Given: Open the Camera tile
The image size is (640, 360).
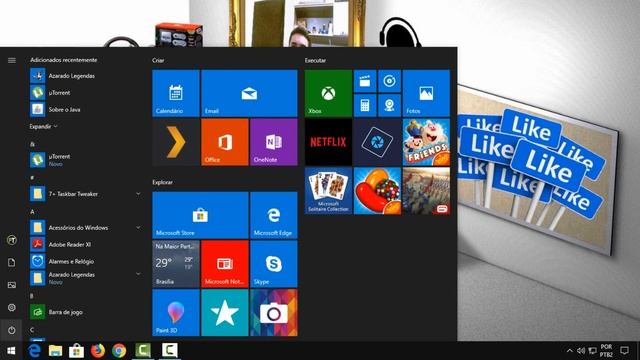Looking at the screenshot, I should click(x=274, y=313).
